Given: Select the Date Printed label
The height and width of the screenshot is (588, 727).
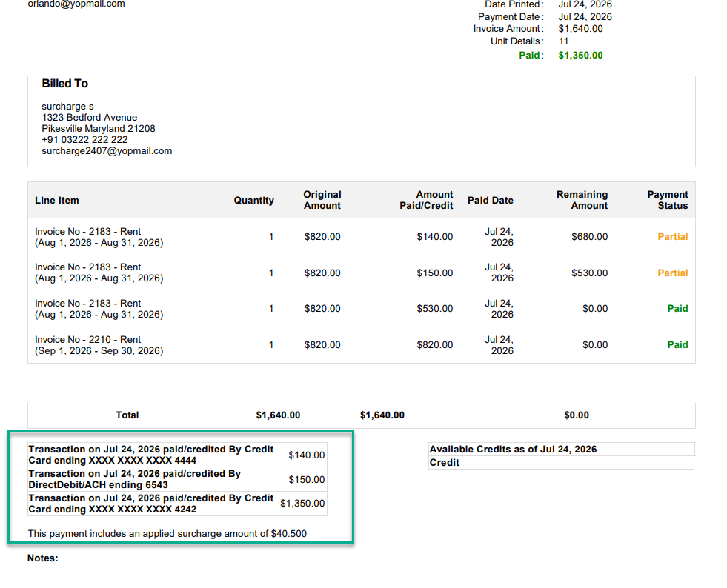Looking at the screenshot, I should click(x=514, y=4).
